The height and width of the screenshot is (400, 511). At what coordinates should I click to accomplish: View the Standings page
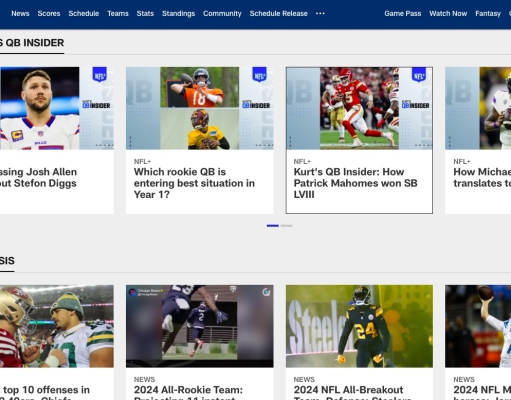tap(178, 14)
